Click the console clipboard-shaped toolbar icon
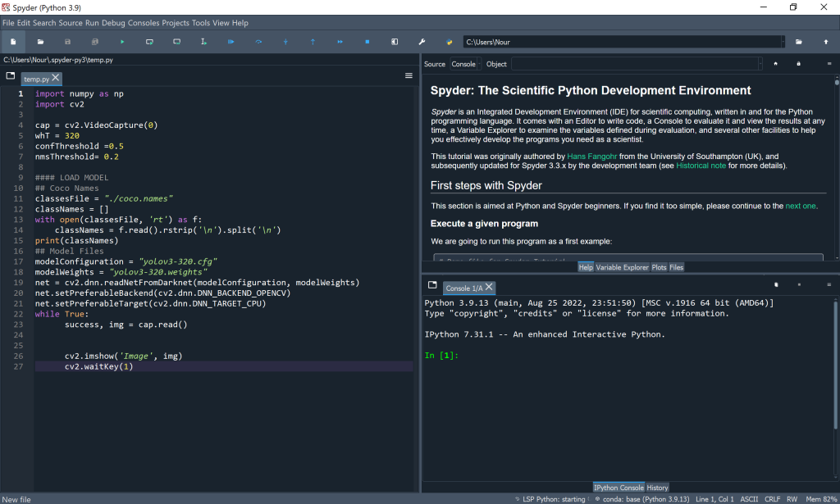Image resolution: width=840 pixels, height=504 pixels. click(x=776, y=284)
